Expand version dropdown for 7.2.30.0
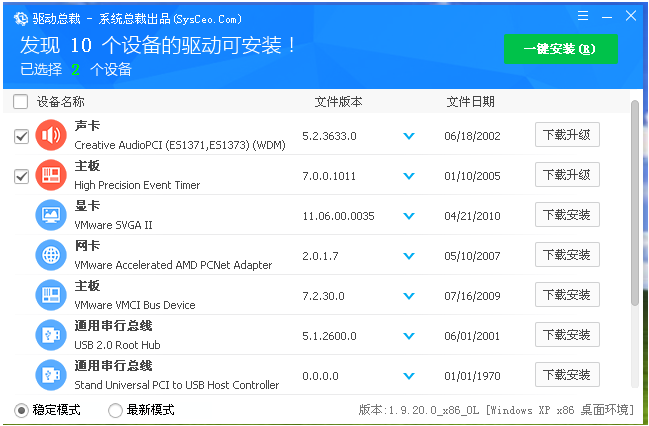 coord(409,296)
